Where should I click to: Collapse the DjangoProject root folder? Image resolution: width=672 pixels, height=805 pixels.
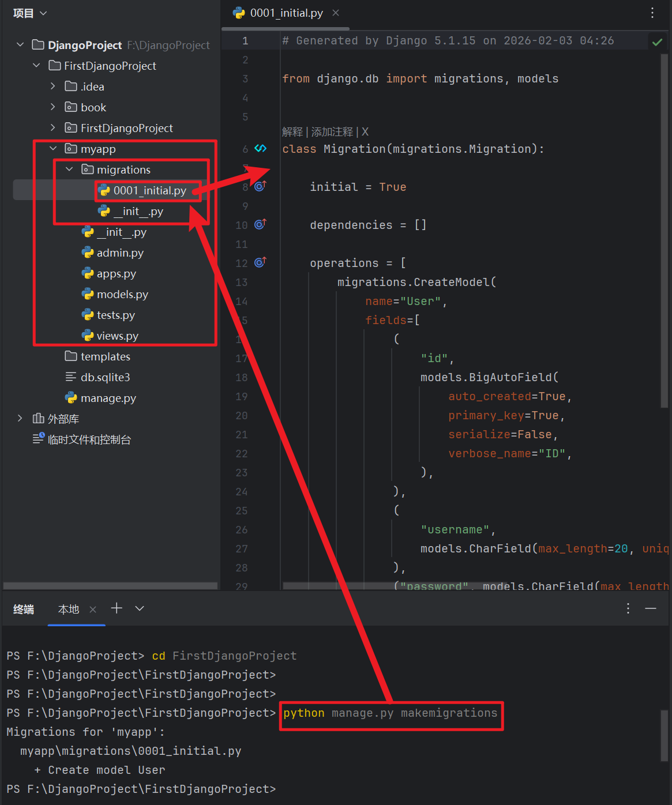point(20,44)
